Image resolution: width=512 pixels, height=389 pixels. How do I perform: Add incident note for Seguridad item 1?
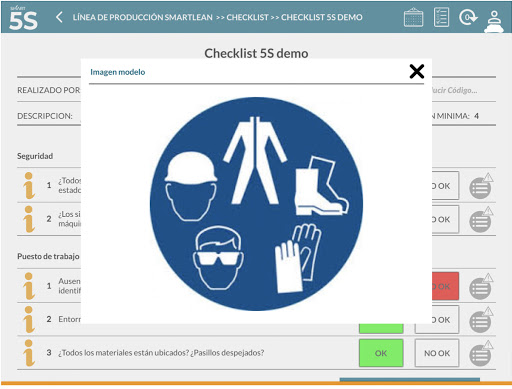pyautogui.click(x=481, y=186)
